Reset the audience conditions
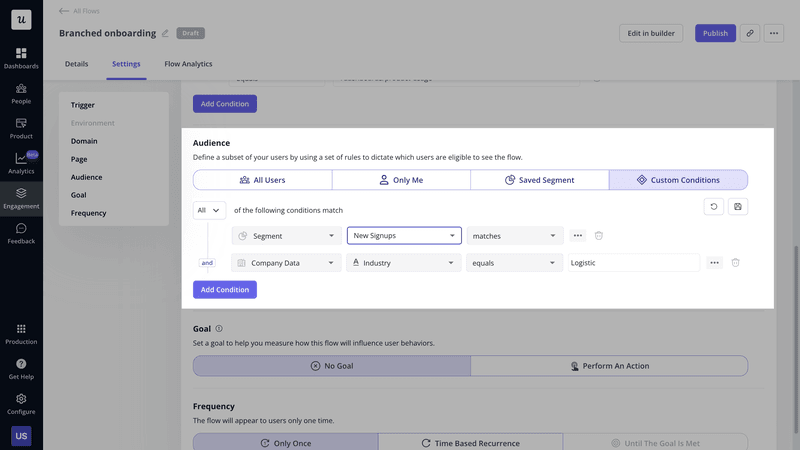This screenshot has width=800, height=450. (713, 207)
